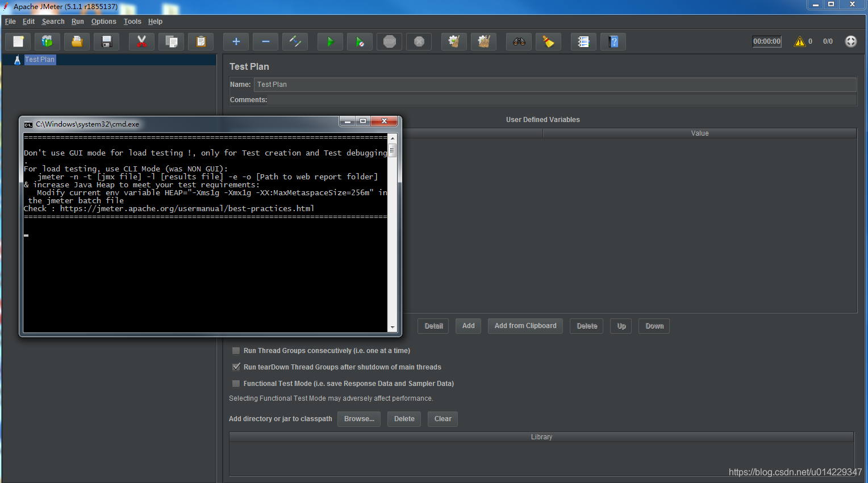Click the Browse... classpath button
The image size is (868, 483).
coord(359,419)
